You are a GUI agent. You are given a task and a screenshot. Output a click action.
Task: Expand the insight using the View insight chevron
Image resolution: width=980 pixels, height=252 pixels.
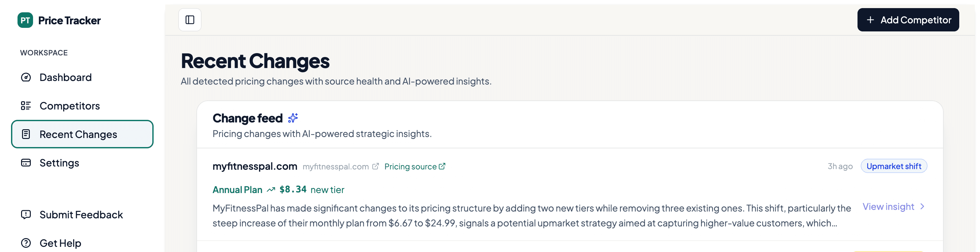(x=922, y=206)
